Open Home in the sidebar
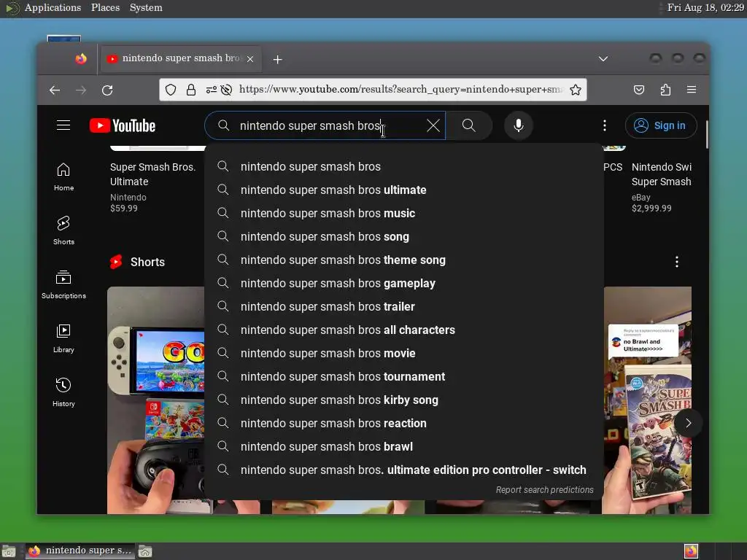 (64, 177)
